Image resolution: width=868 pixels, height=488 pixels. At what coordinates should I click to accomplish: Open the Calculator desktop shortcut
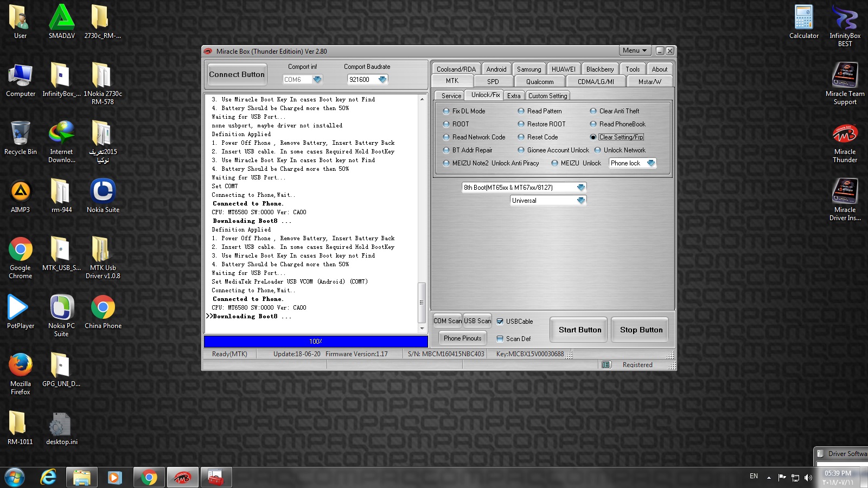804,22
